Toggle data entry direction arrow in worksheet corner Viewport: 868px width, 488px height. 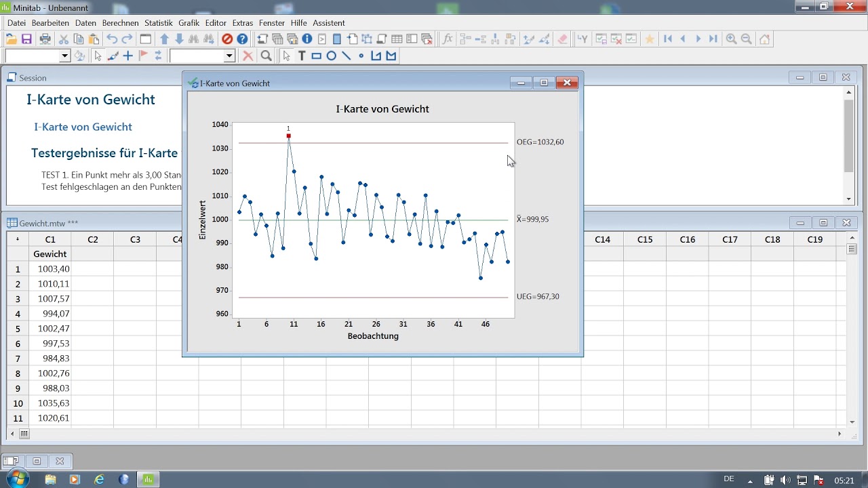coord(18,239)
